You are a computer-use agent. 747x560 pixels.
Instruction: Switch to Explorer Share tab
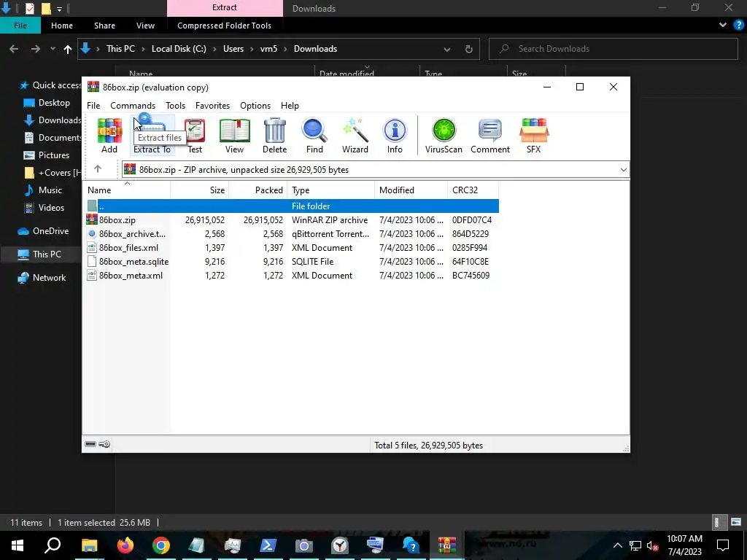tap(104, 26)
